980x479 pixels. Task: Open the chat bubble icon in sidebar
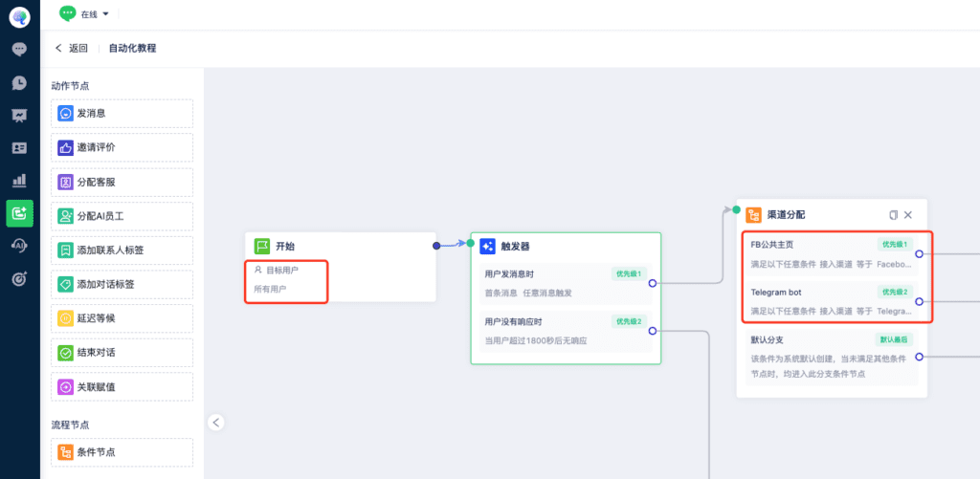19,50
